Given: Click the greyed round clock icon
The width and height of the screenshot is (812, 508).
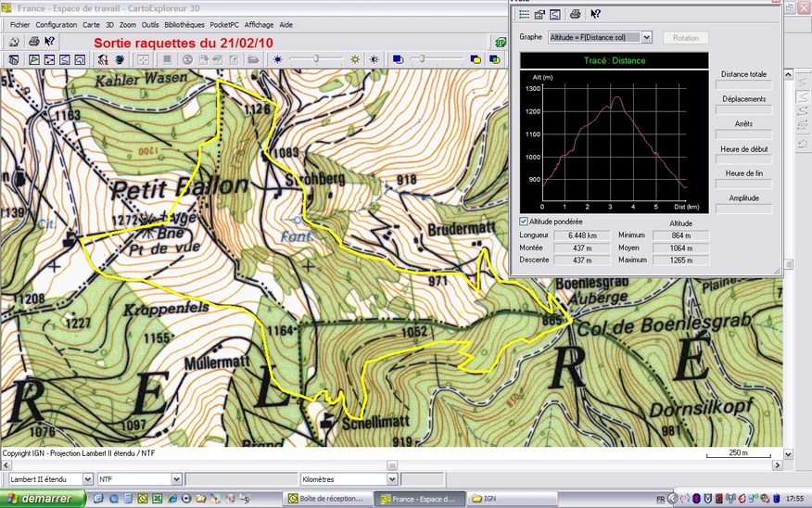Looking at the screenshot, I should coord(187,59).
